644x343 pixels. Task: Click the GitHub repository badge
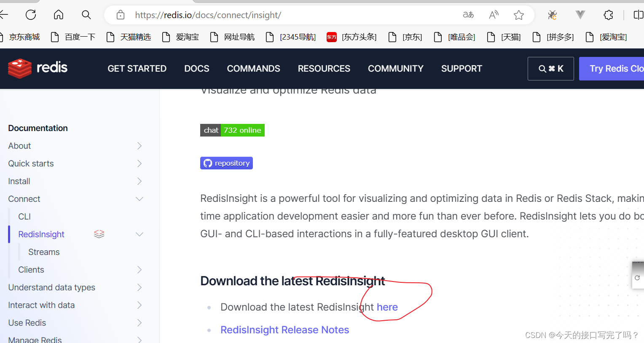click(226, 163)
